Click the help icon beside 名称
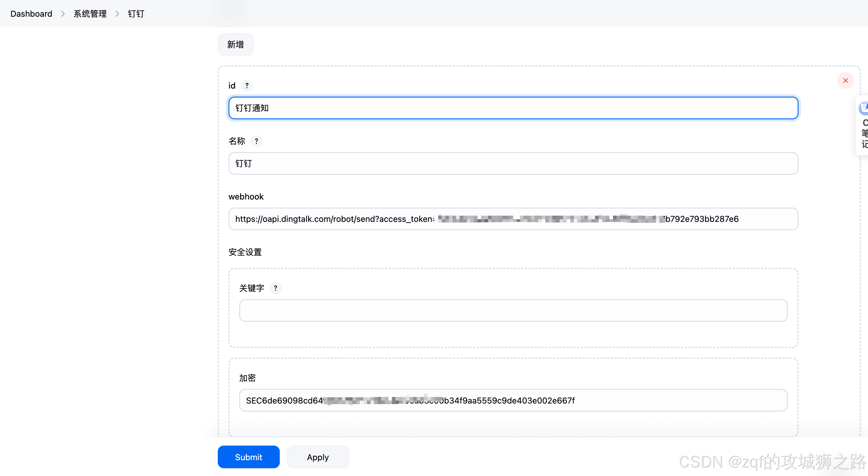 point(256,141)
